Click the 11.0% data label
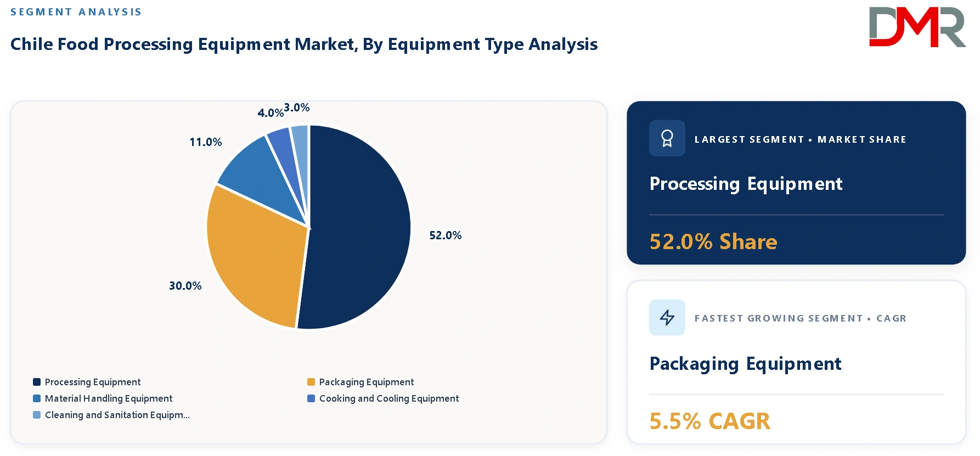 click(x=206, y=142)
